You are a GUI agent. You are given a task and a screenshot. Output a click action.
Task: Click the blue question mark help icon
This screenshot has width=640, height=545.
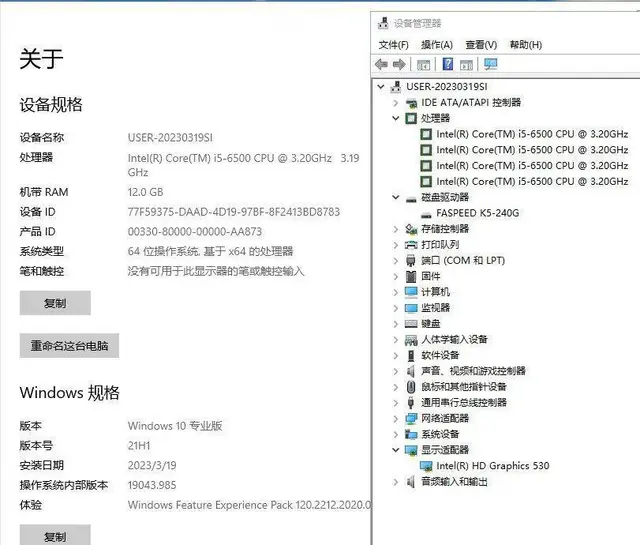point(448,64)
